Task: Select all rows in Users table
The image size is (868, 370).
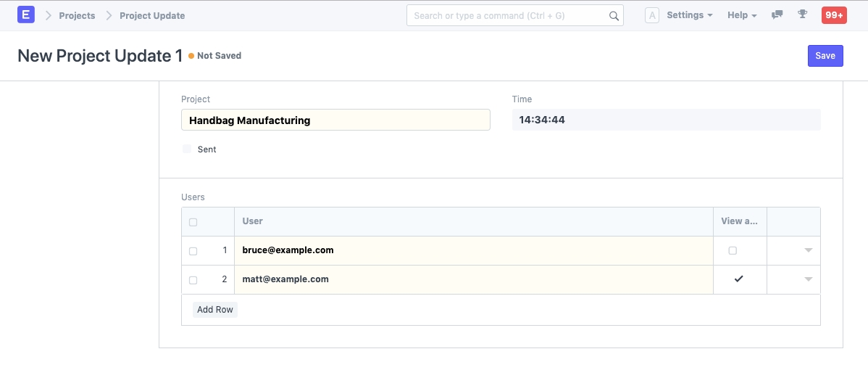Action: coord(193,222)
